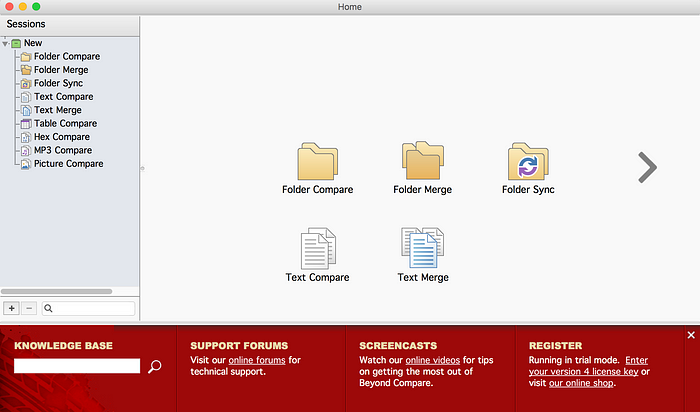This screenshot has width=700, height=412.
Task: Click Folder Merge icon in Sessions tree
Action: coord(26,70)
